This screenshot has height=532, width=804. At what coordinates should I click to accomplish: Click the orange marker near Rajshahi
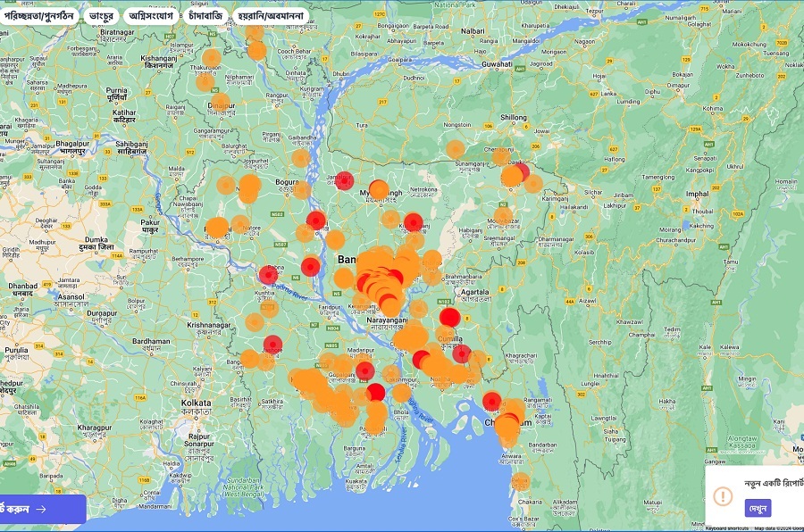click(217, 228)
